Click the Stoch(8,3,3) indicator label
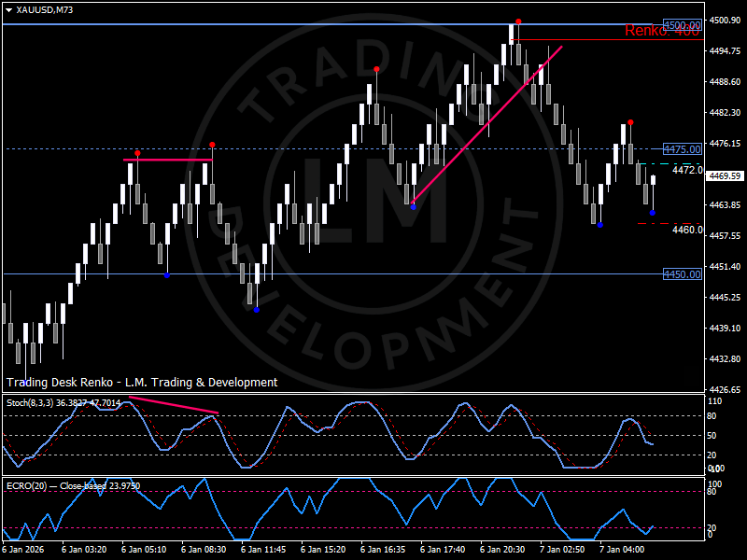Image resolution: width=747 pixels, height=560 pixels. click(63, 403)
